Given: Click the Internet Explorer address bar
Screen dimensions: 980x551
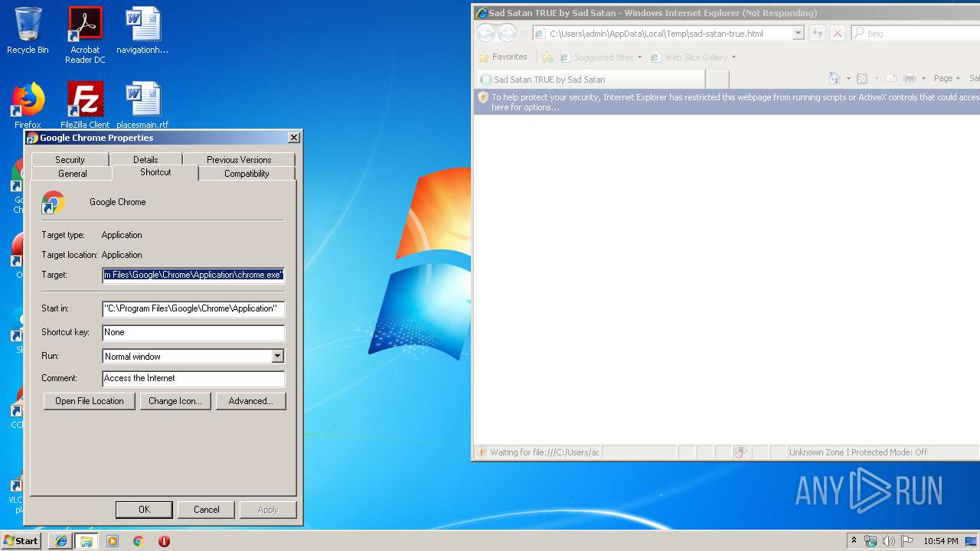Looking at the screenshot, I should (663, 34).
